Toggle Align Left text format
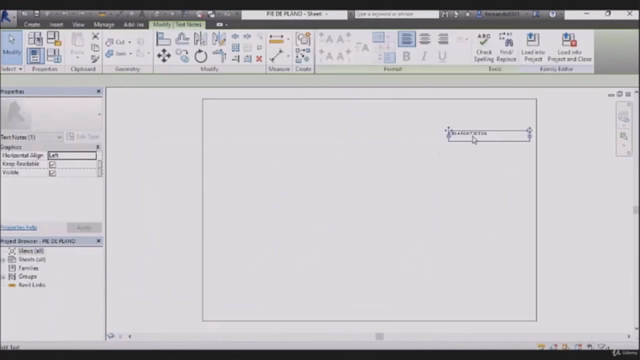The height and width of the screenshot is (360, 640). pos(407,39)
